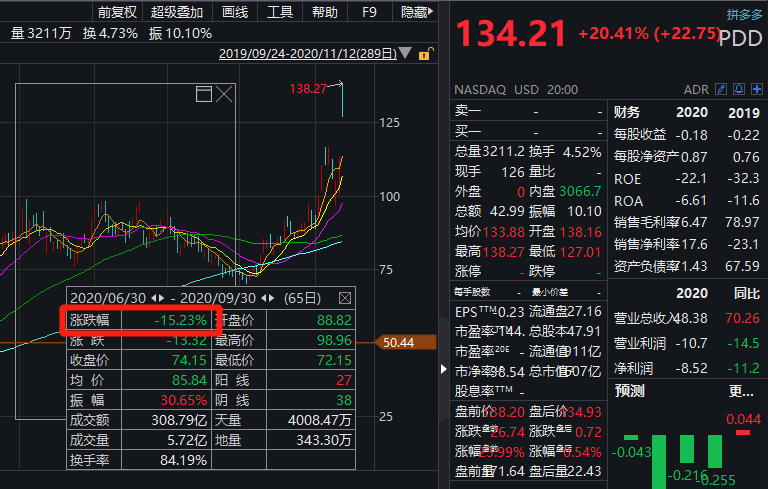The height and width of the screenshot is (489, 768).
Task: Select the 涨跌幅 -15.23% value
Action: point(181,320)
